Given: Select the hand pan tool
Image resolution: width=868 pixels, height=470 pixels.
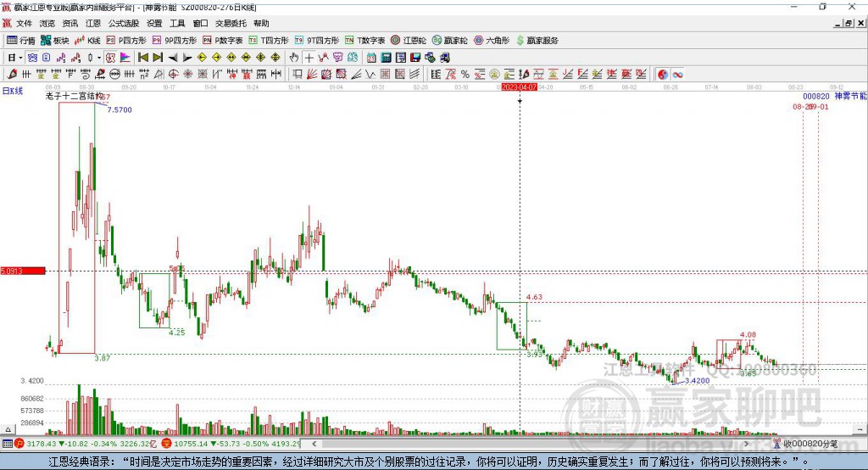Looking at the screenshot, I should (294, 58).
